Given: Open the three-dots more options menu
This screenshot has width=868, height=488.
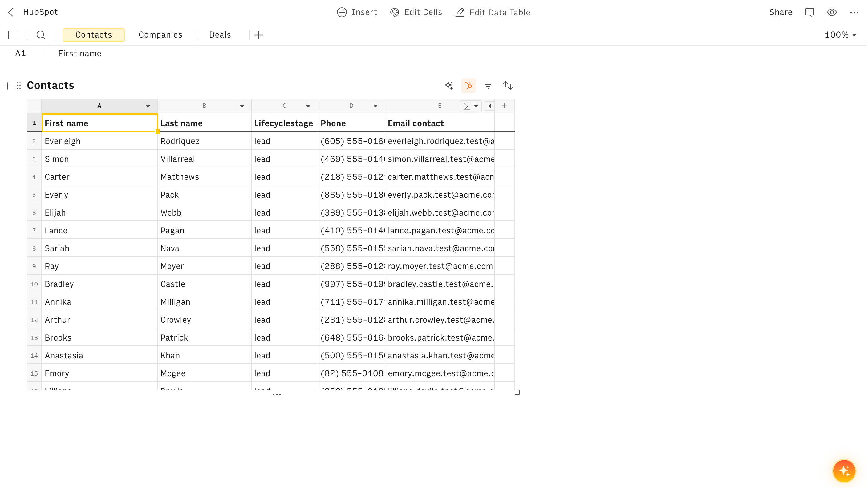Looking at the screenshot, I should click(x=854, y=12).
